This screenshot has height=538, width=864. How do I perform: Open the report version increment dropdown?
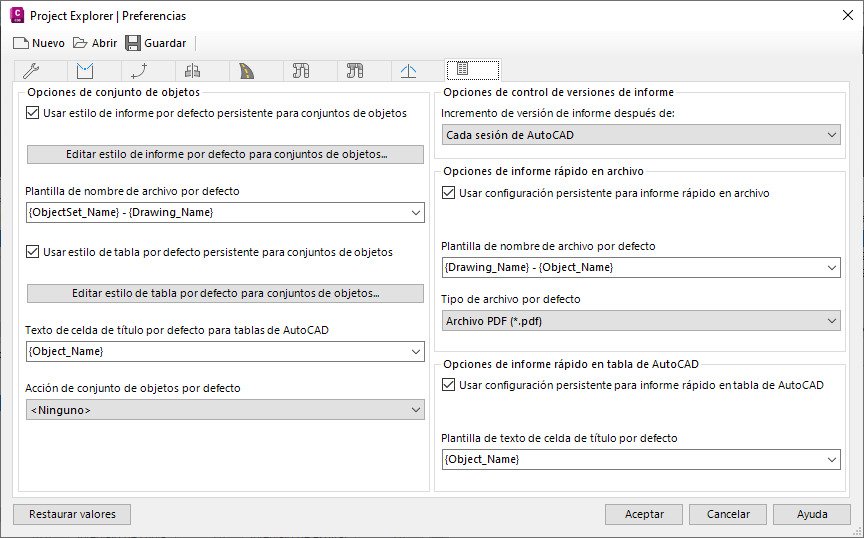pyautogui.click(x=641, y=135)
